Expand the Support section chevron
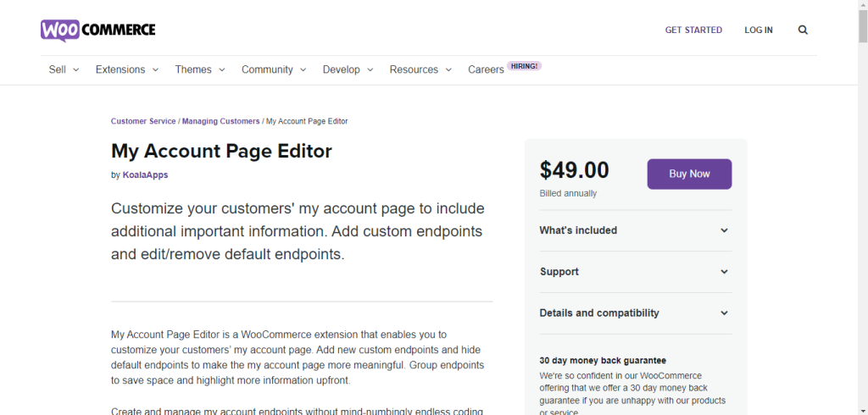 pyautogui.click(x=724, y=272)
